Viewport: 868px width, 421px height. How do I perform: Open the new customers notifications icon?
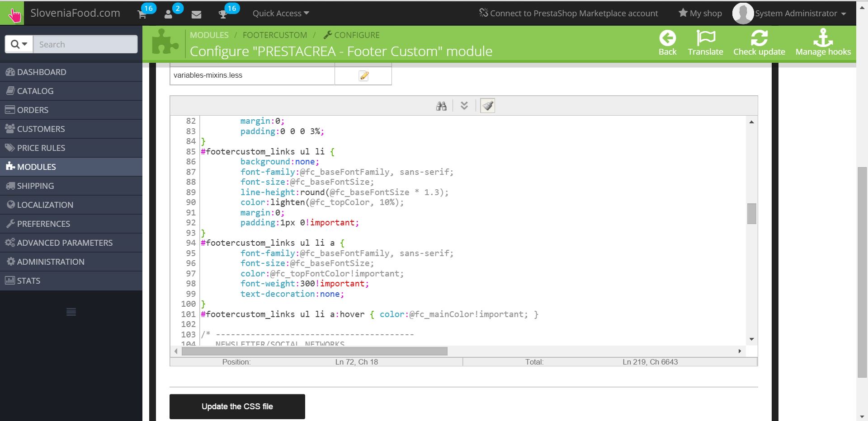pyautogui.click(x=168, y=14)
